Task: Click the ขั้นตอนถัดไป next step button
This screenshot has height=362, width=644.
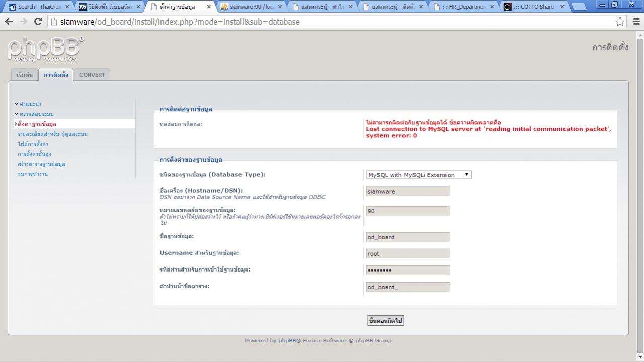Action: [x=385, y=320]
